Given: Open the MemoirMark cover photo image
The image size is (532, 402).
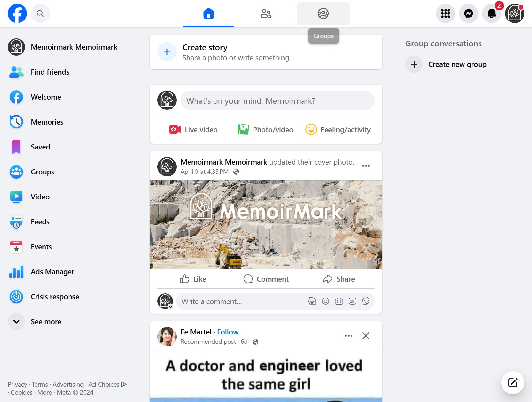Looking at the screenshot, I should [x=266, y=225].
